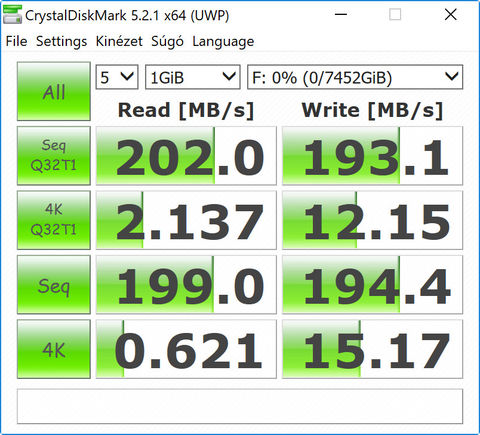Viewport: 480px width, 435px height.
Task: Click the Read [MB/s] column header
Action: coord(186,110)
